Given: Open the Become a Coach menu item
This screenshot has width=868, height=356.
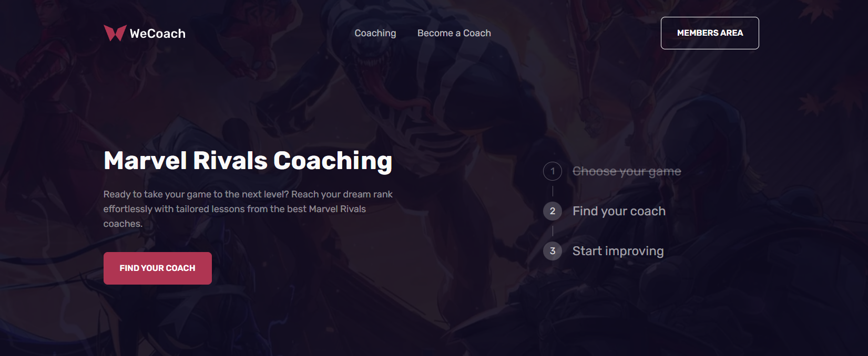Looking at the screenshot, I should [454, 33].
